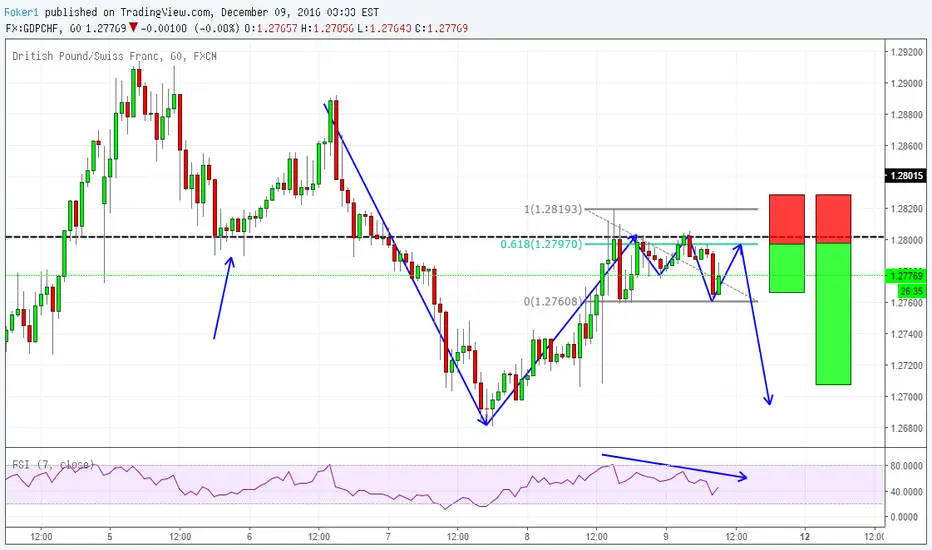The image size is (932, 550).
Task: Click the December 09, 2016 publish date
Action: click(x=272, y=12)
